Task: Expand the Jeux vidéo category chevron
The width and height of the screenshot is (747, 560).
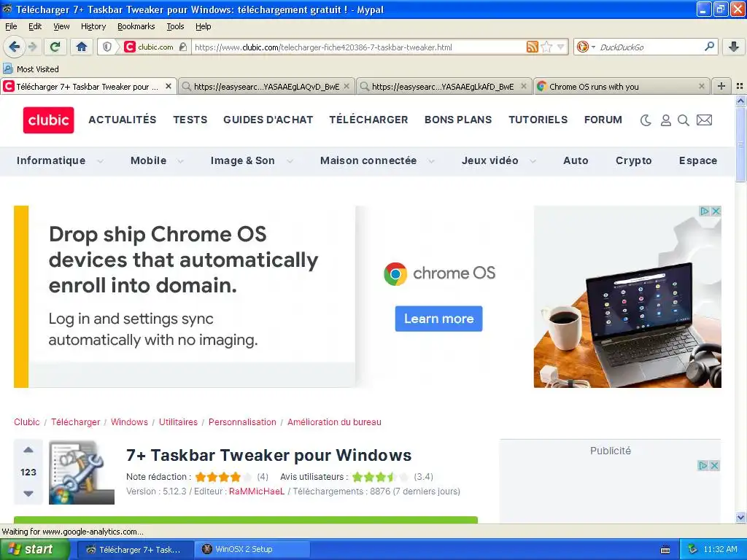Action: 533,161
